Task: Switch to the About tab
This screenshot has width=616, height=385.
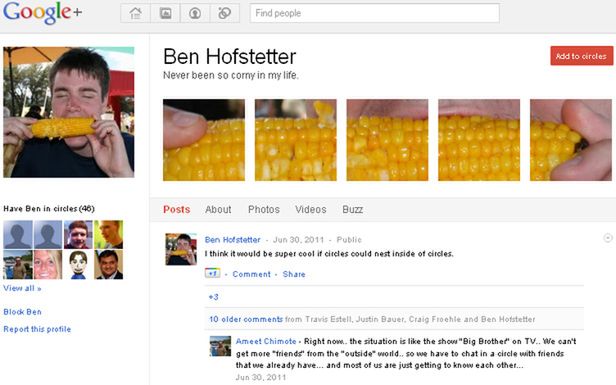Action: [218, 209]
